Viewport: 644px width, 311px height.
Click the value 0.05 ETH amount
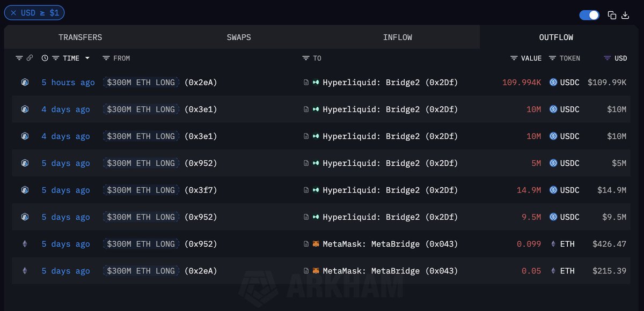coord(531,271)
